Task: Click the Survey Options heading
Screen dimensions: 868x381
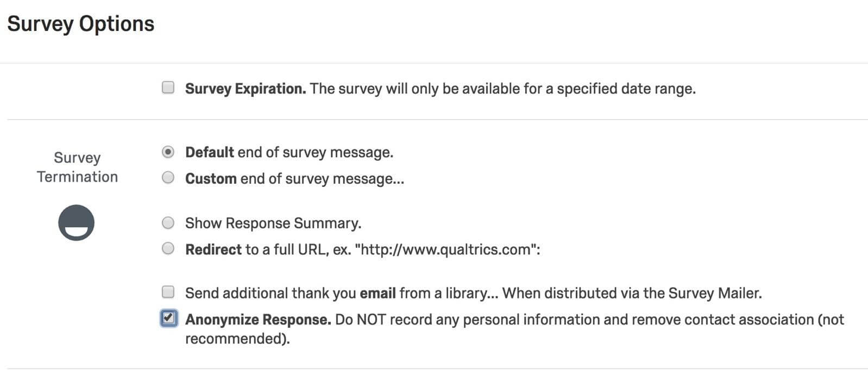Action: (80, 24)
